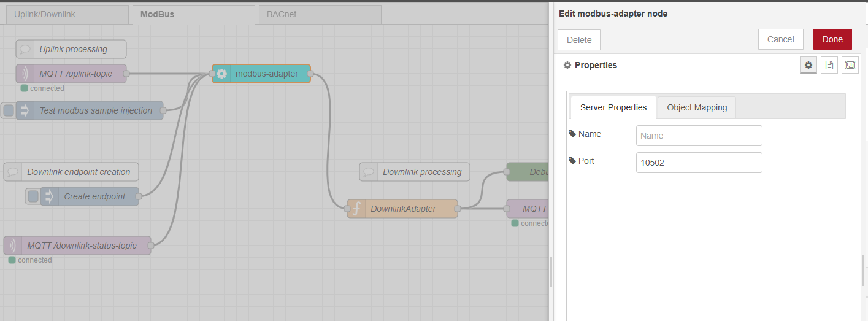Trigger the Test modbus sample injection button
The image size is (868, 321).
(9, 110)
